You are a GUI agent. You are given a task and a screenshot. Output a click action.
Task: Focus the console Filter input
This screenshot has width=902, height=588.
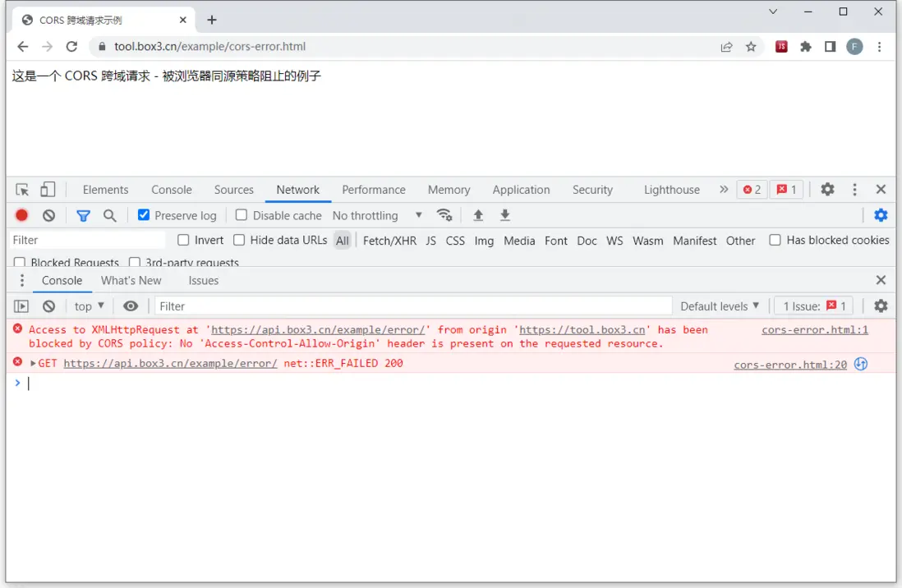point(413,306)
